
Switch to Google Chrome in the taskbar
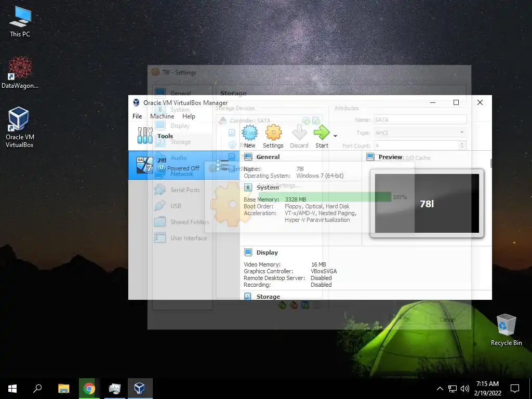coord(89,389)
